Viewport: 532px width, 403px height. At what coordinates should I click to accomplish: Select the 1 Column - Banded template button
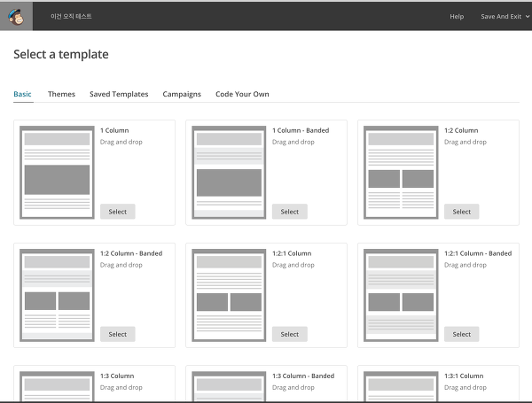pos(290,212)
